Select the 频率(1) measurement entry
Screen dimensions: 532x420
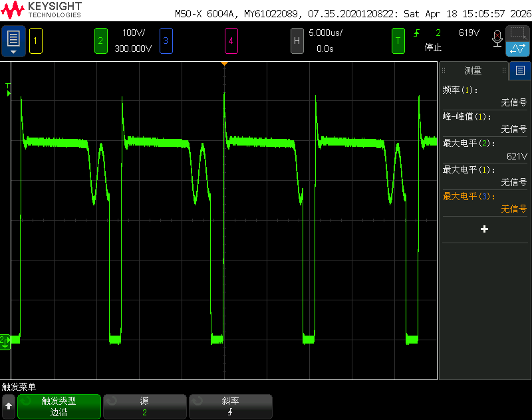point(485,96)
